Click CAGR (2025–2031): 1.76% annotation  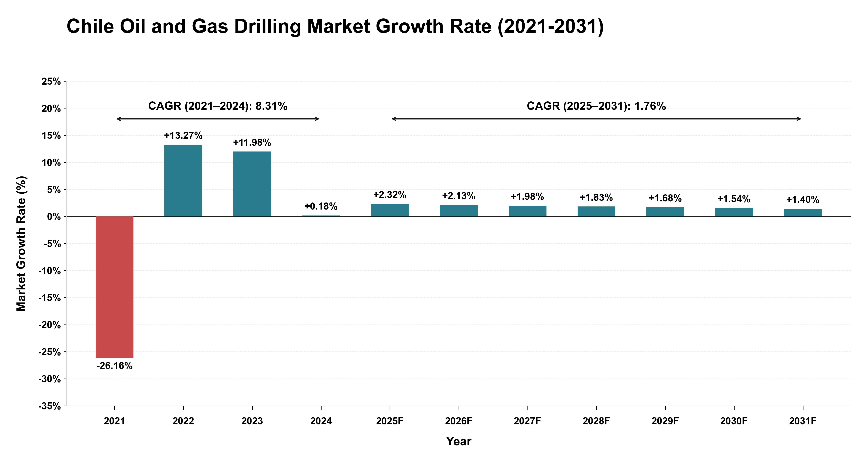click(596, 106)
